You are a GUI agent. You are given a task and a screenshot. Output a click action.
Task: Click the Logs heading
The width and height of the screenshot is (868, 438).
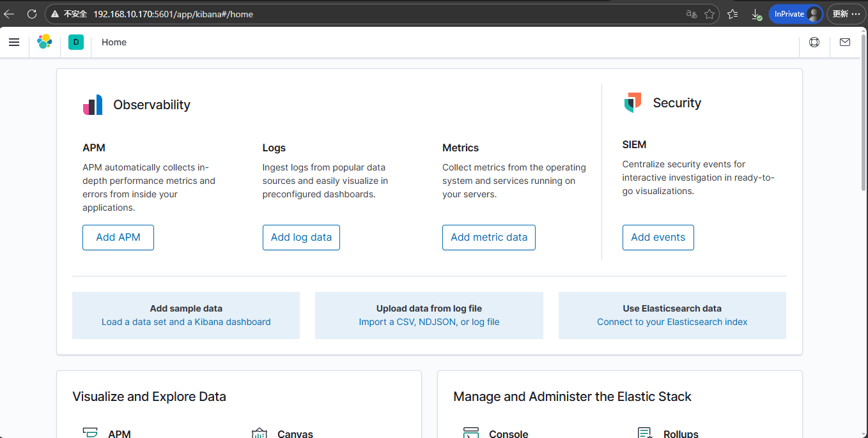(274, 148)
